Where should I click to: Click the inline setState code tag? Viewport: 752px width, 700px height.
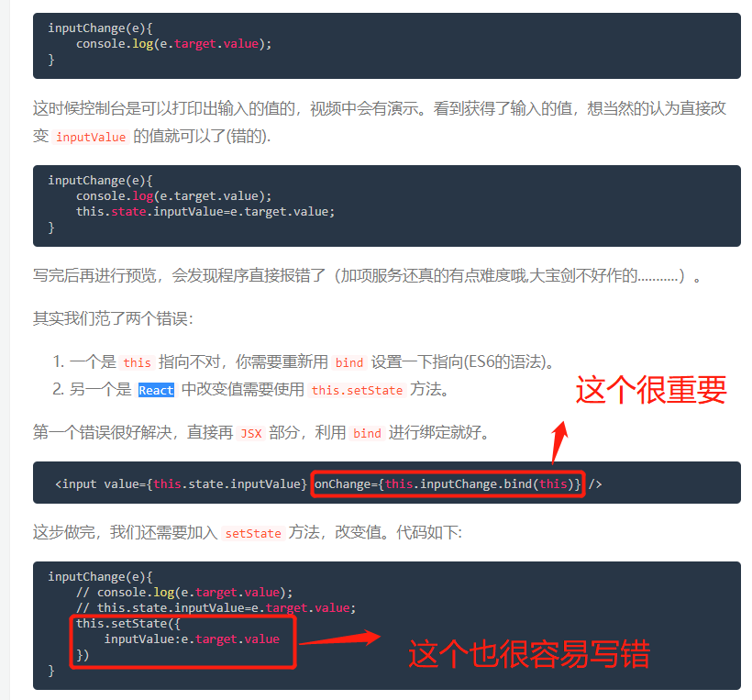(253, 533)
